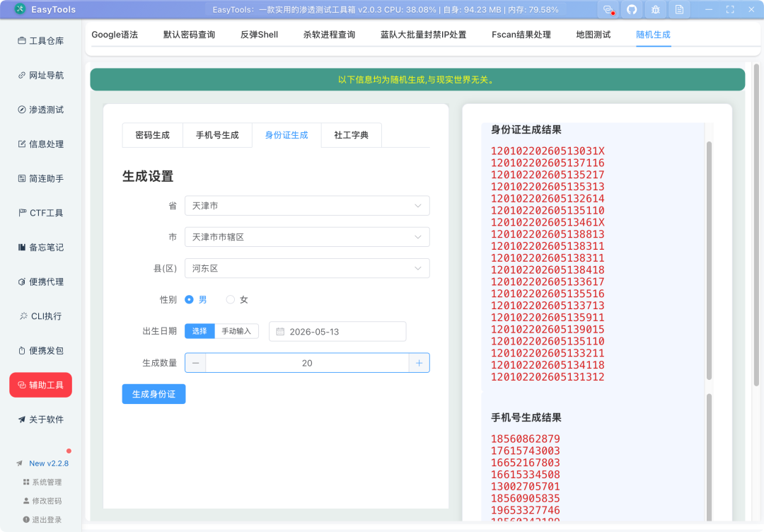The image size is (764, 532).
Task: Click the paper plane icon beside 关于软件
Action: 22,420
